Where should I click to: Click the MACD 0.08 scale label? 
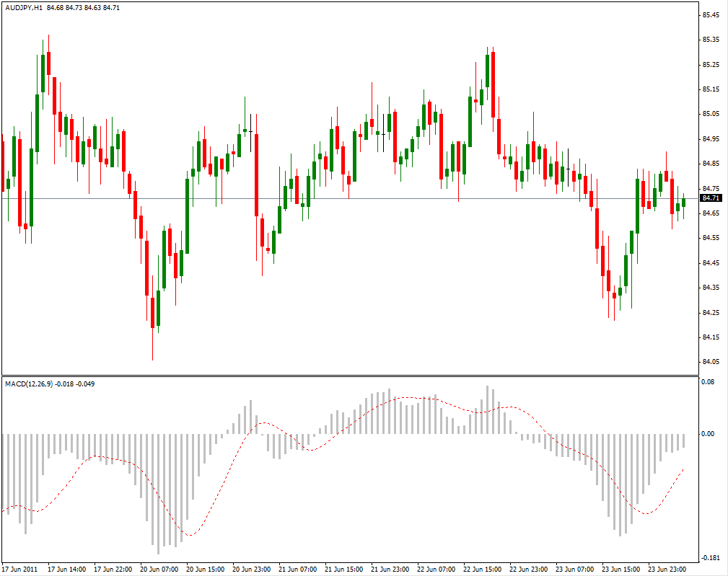coord(708,381)
